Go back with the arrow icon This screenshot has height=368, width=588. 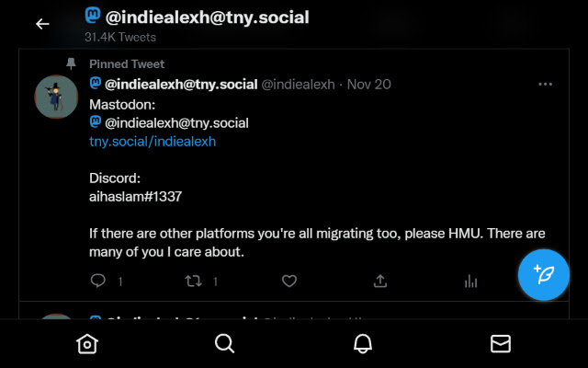click(42, 24)
